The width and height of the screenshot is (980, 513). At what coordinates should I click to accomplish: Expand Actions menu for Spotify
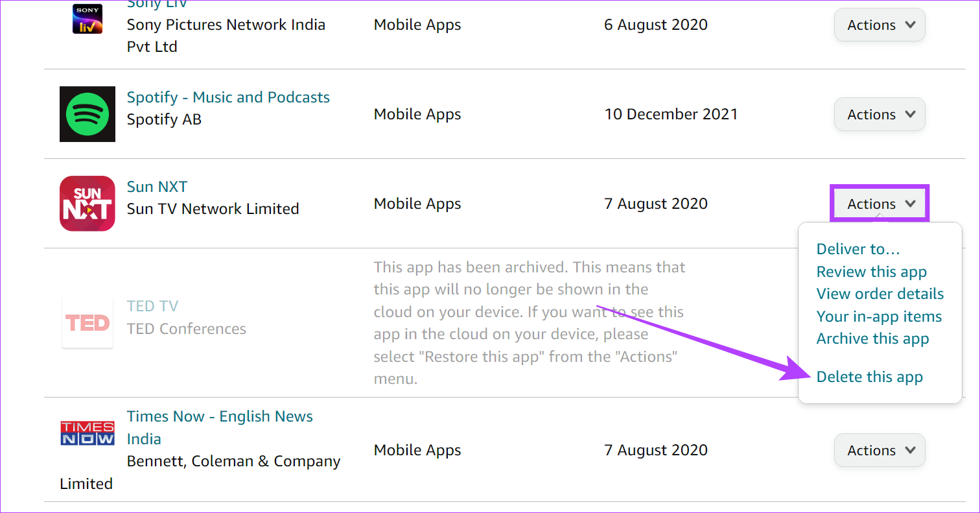pyautogui.click(x=880, y=114)
